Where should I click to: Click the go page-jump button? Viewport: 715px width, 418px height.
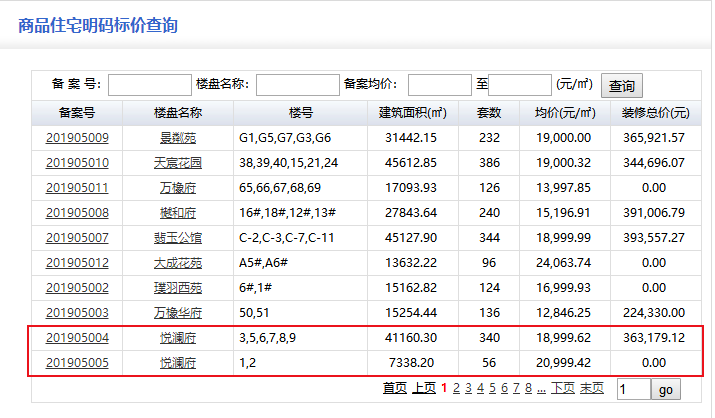click(x=667, y=388)
